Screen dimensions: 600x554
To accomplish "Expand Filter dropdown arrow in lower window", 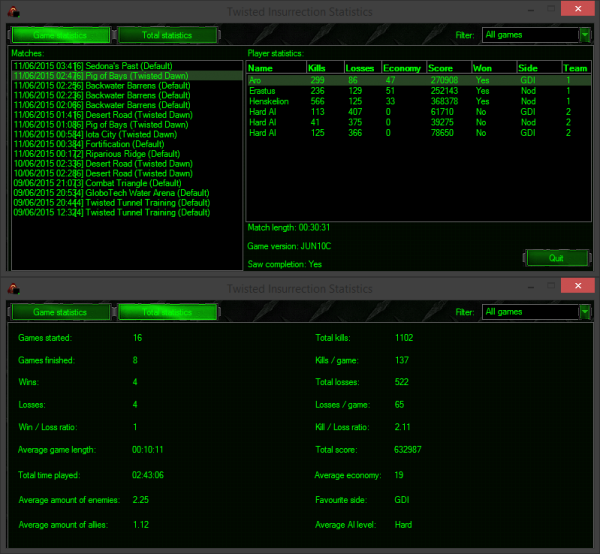I will point(585,312).
